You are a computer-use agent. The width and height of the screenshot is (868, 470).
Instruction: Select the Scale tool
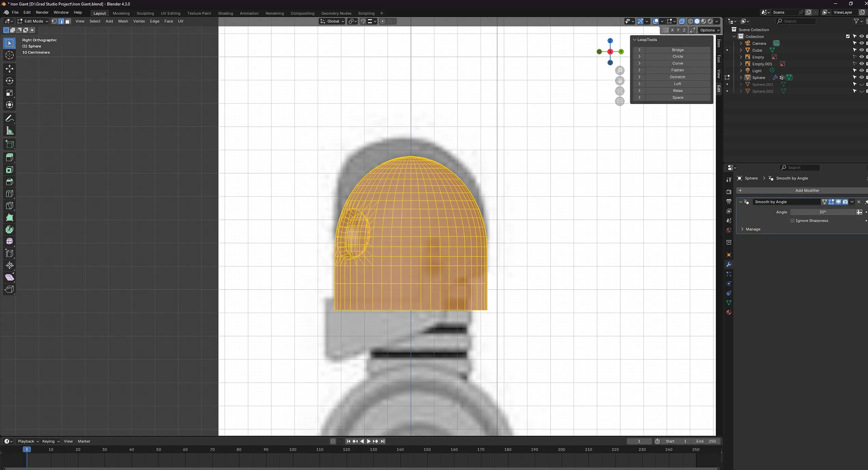[9, 93]
